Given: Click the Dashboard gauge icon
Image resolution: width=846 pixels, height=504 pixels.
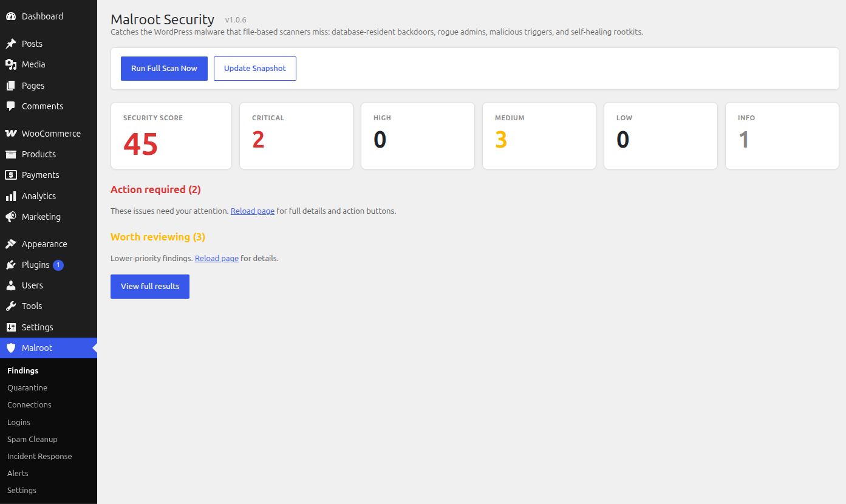Looking at the screenshot, I should (x=11, y=16).
